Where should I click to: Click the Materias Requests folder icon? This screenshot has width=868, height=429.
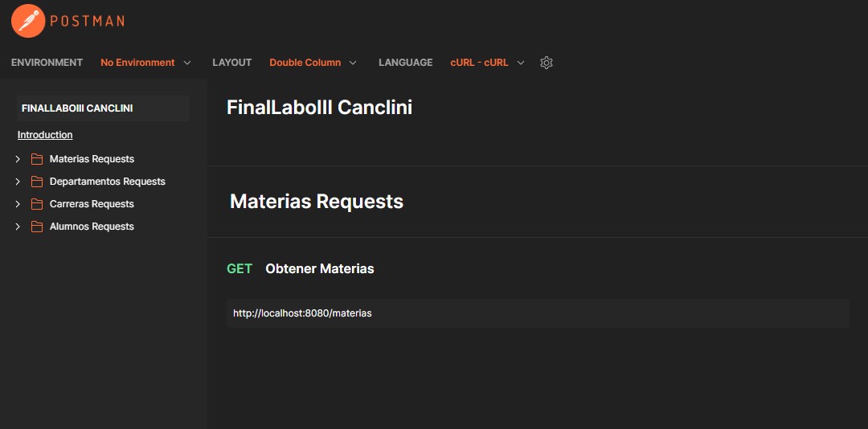(x=36, y=159)
